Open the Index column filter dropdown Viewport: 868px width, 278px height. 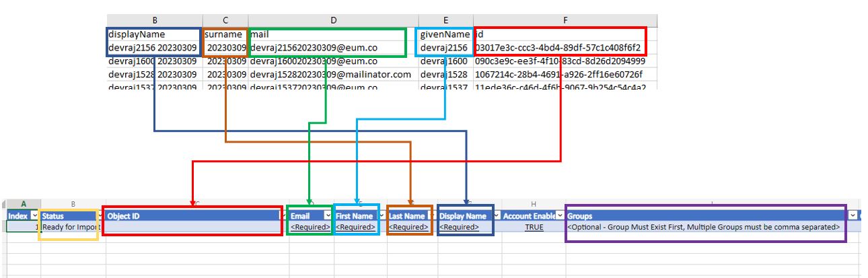[34, 216]
